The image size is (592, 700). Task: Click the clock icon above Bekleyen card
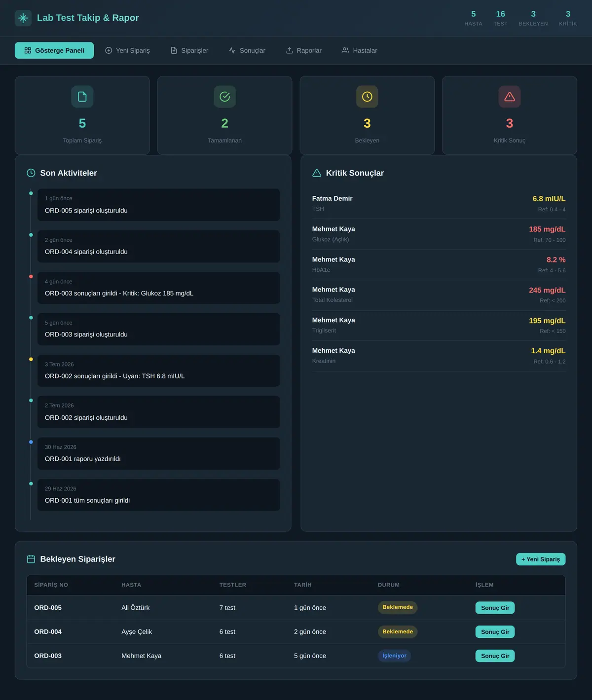(x=367, y=97)
